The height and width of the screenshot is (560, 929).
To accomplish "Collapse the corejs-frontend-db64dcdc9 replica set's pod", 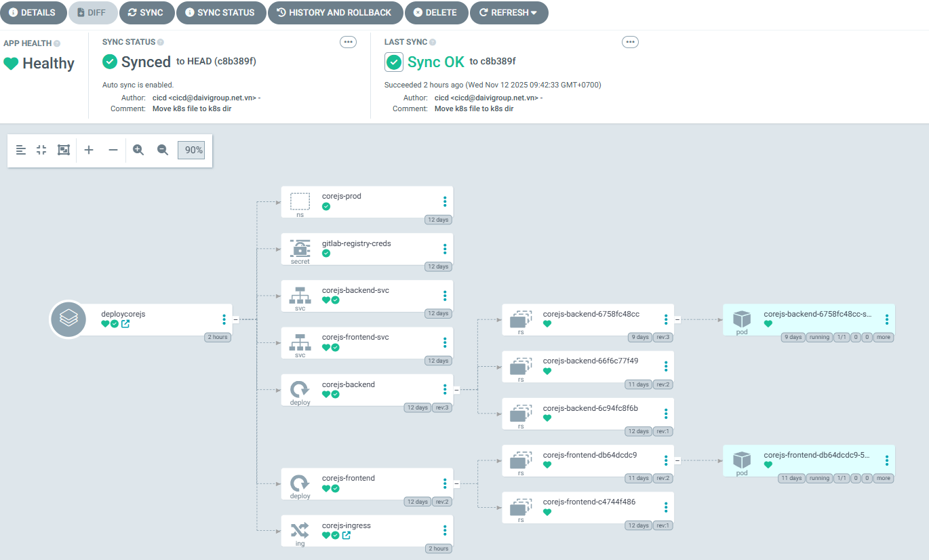I will click(x=677, y=460).
